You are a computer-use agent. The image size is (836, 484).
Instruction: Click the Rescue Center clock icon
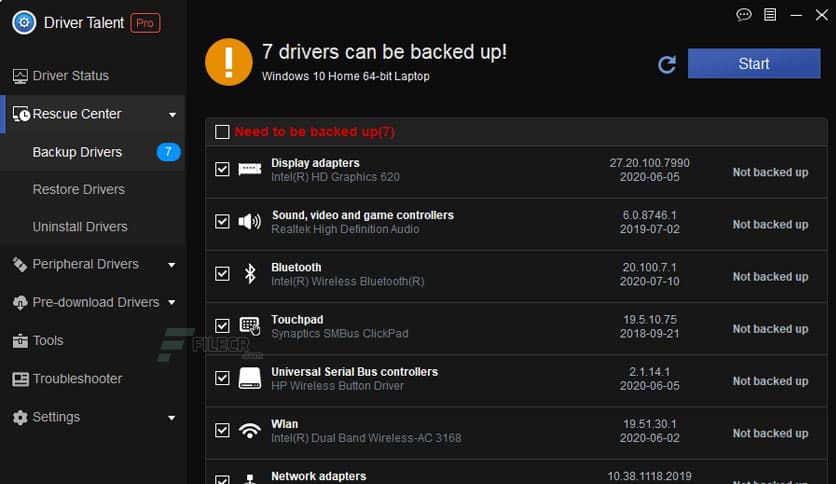click(x=21, y=114)
